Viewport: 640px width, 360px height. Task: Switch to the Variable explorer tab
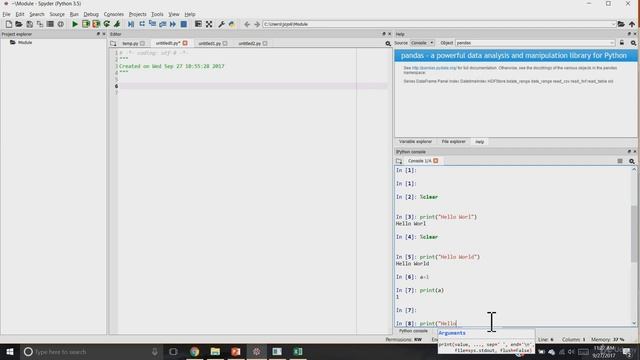pyautogui.click(x=415, y=142)
